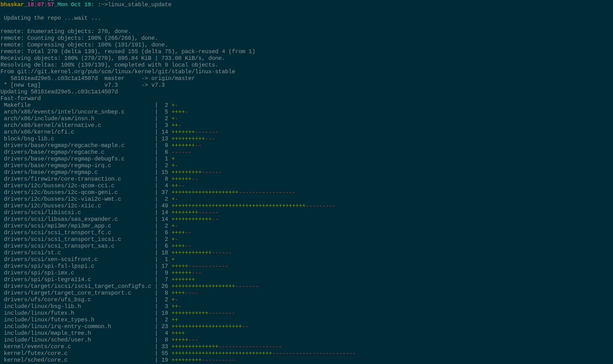Click drivers/scsi/st.c file name
The height and width of the screenshot is (364, 613).
click(x=32, y=252)
